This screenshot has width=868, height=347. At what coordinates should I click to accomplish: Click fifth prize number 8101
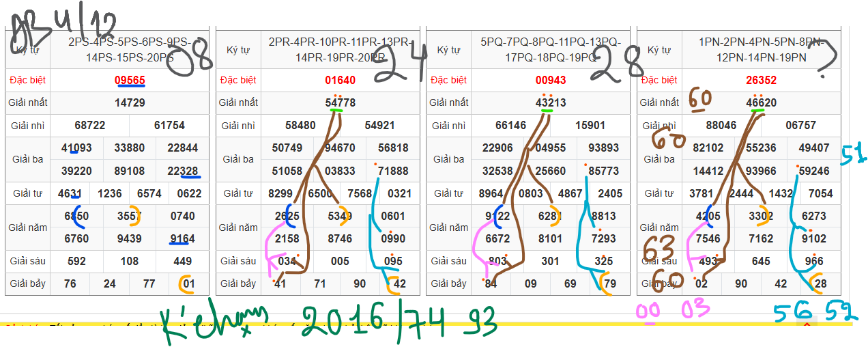pos(550,238)
